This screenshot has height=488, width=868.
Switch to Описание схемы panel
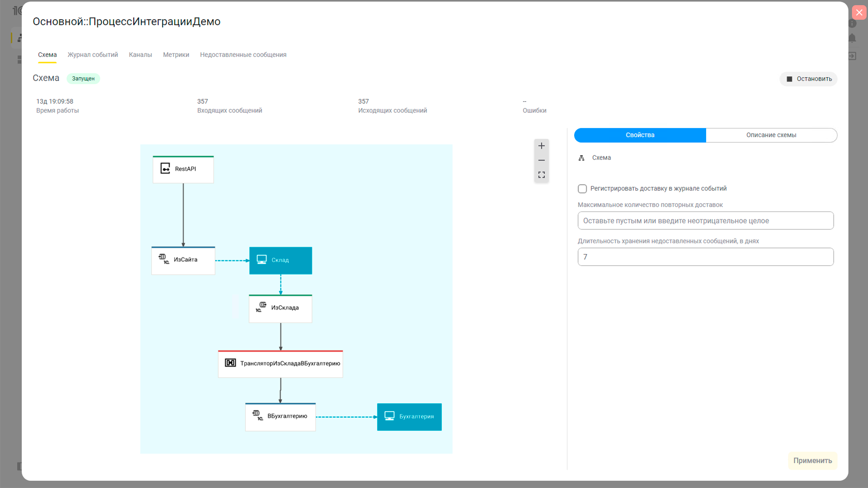[771, 135]
